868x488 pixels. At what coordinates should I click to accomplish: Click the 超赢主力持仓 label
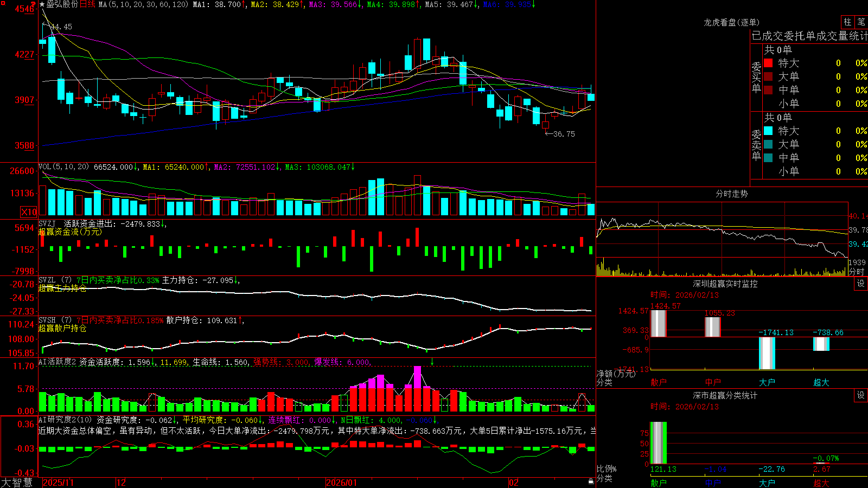(62, 288)
